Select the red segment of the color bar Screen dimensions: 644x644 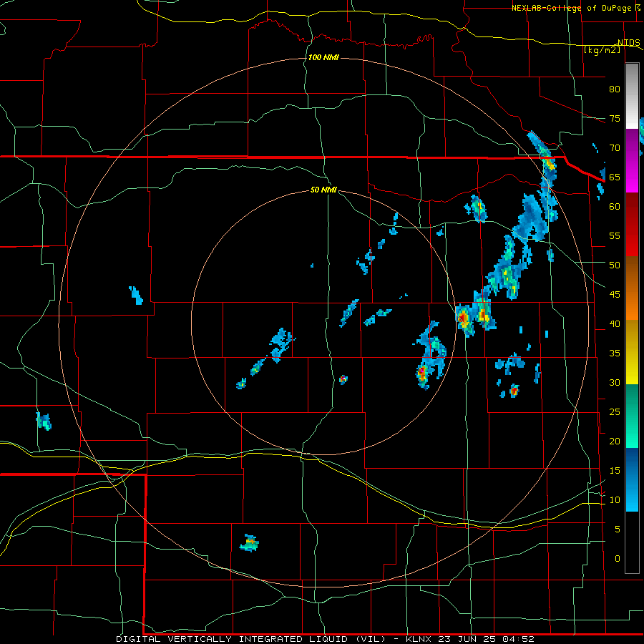point(632,224)
